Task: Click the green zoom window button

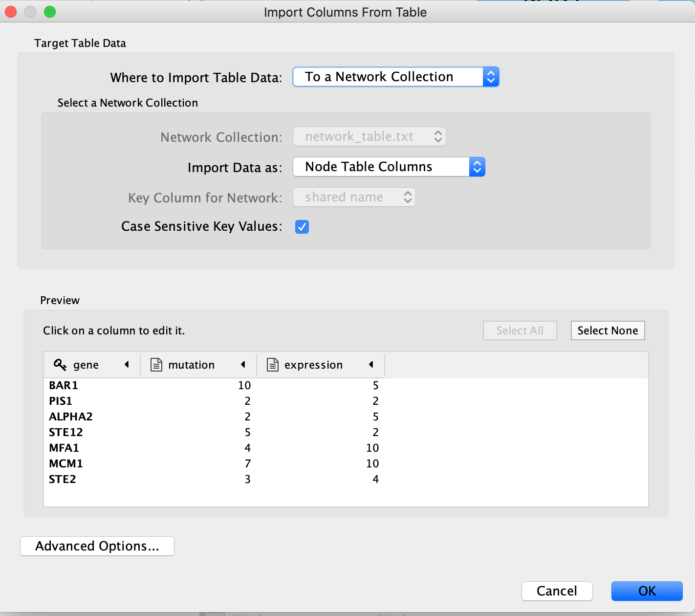Action: [50, 12]
